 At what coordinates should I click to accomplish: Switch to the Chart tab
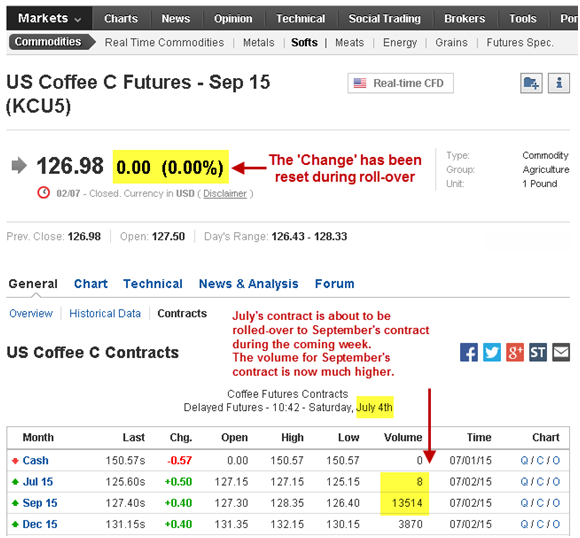(x=91, y=284)
